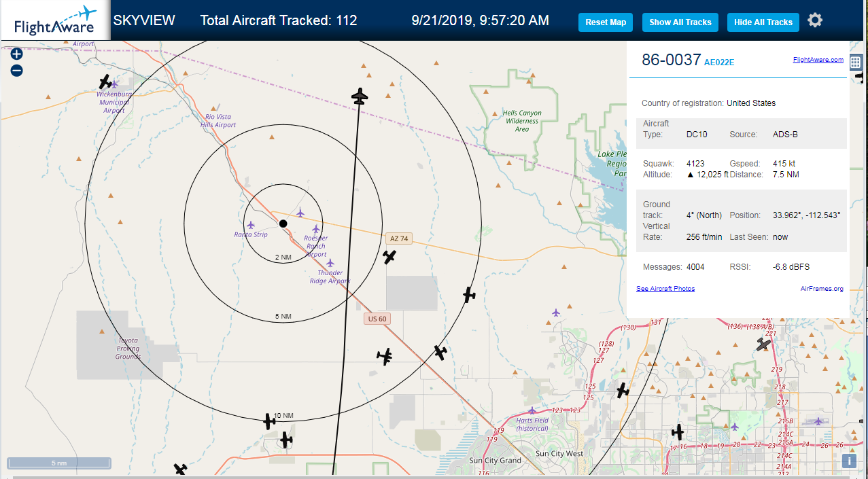
Task: Click the Position coordinates value
Action: (807, 215)
